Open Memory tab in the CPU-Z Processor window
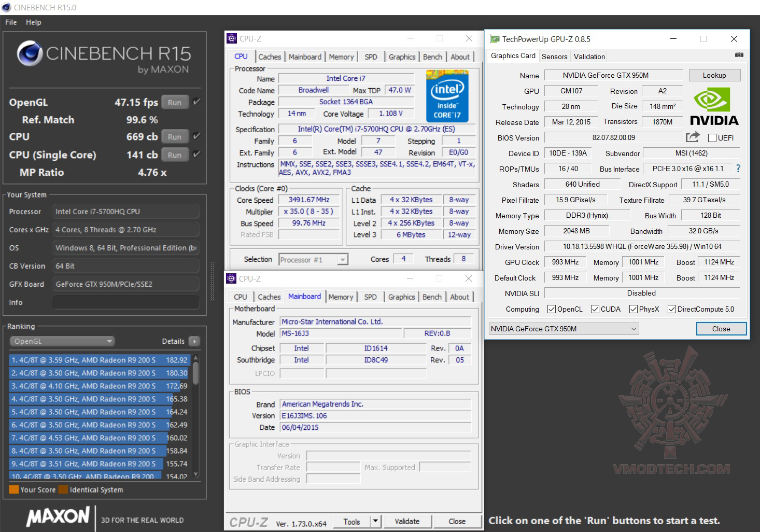This screenshot has height=532, width=760. tap(341, 57)
